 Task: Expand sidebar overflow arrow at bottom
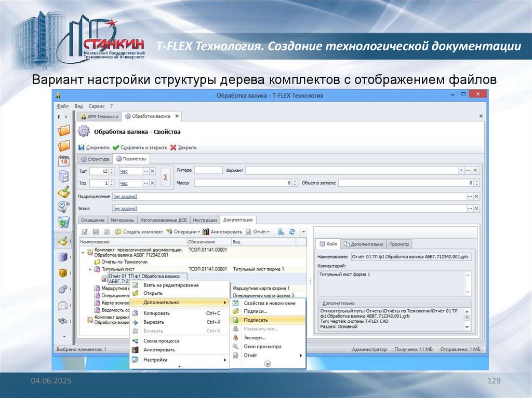pyautogui.click(x=64, y=337)
